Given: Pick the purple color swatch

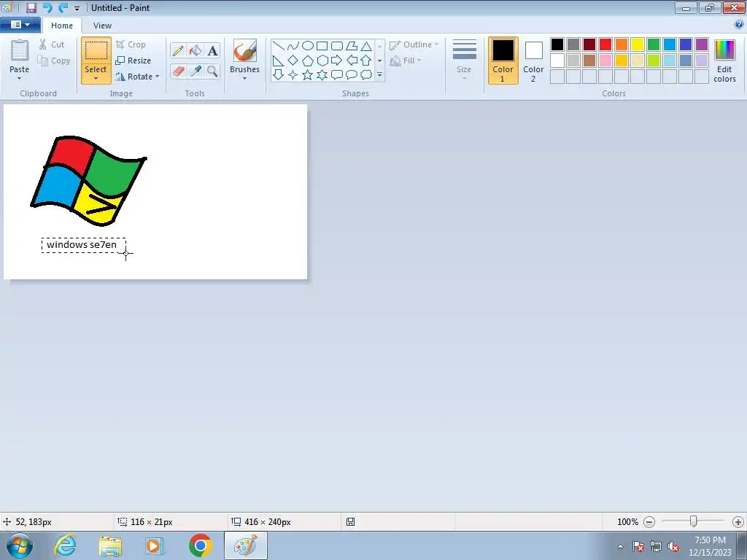Looking at the screenshot, I should 702,44.
